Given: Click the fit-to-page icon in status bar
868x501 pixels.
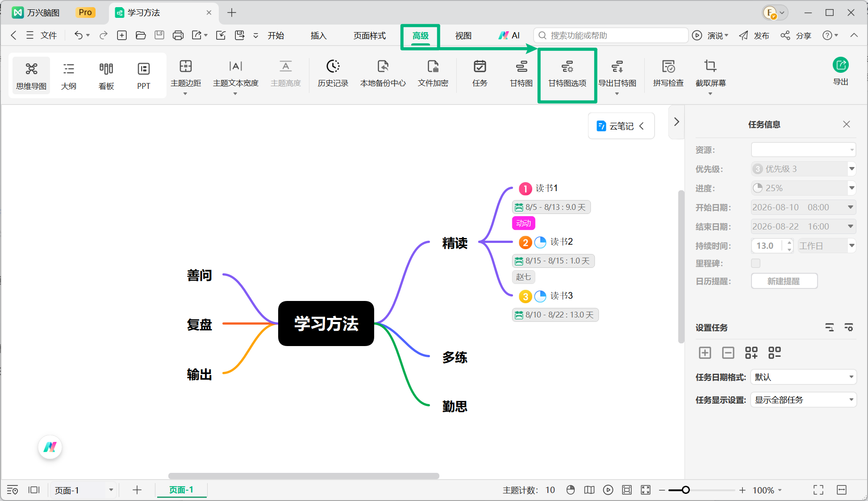Looking at the screenshot, I should tap(627, 490).
